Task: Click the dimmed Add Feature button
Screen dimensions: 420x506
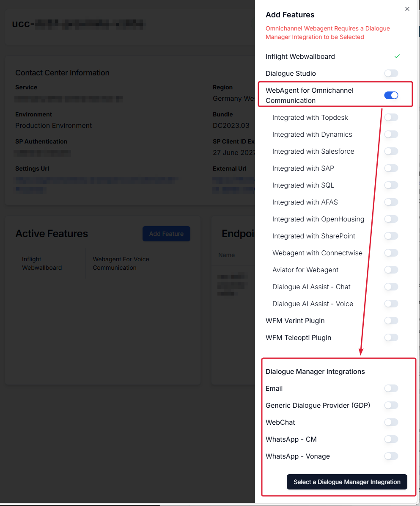Action: (166, 234)
